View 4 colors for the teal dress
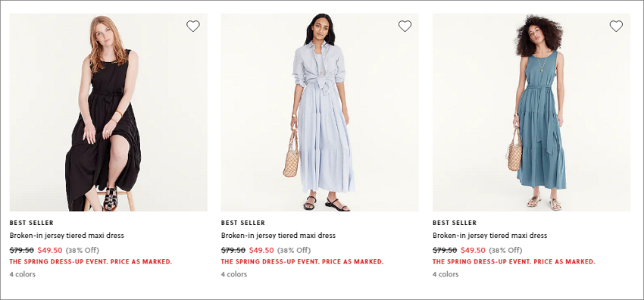The height and width of the screenshot is (300, 644). [x=445, y=274]
